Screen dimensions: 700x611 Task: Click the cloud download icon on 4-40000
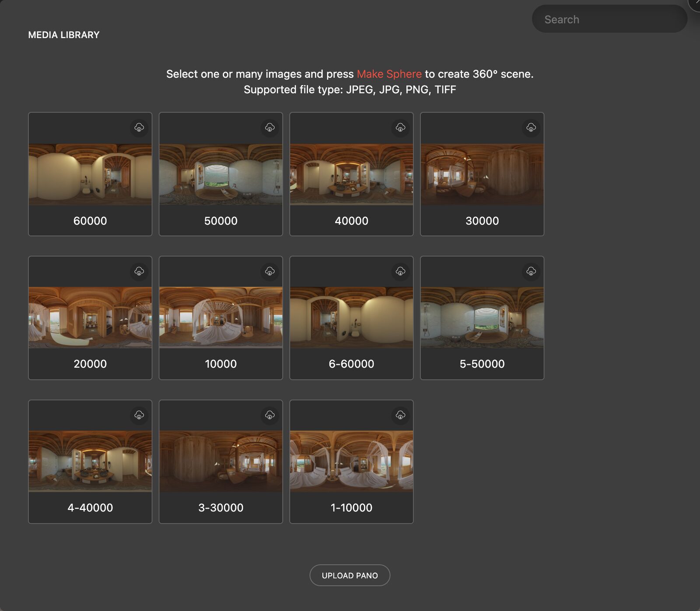(139, 415)
